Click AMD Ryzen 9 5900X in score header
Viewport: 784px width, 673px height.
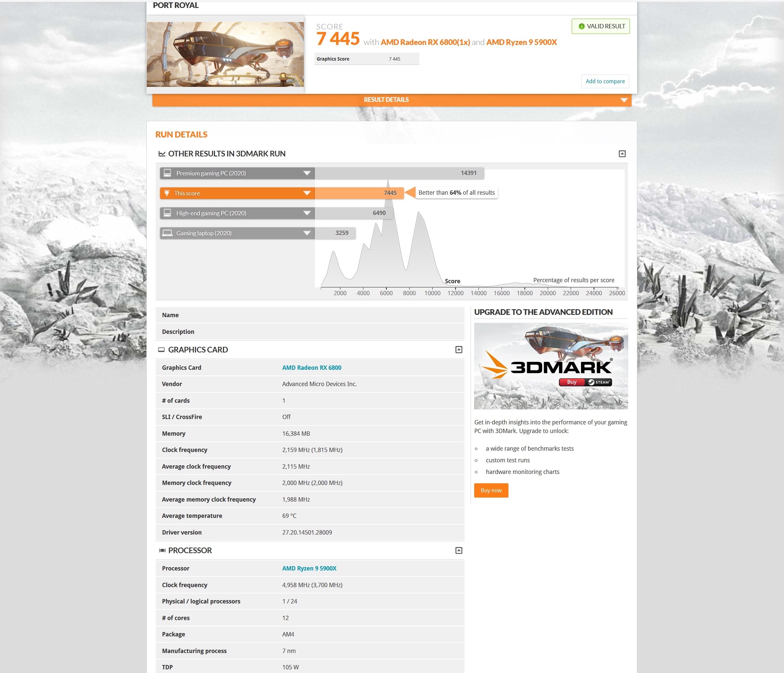point(521,42)
